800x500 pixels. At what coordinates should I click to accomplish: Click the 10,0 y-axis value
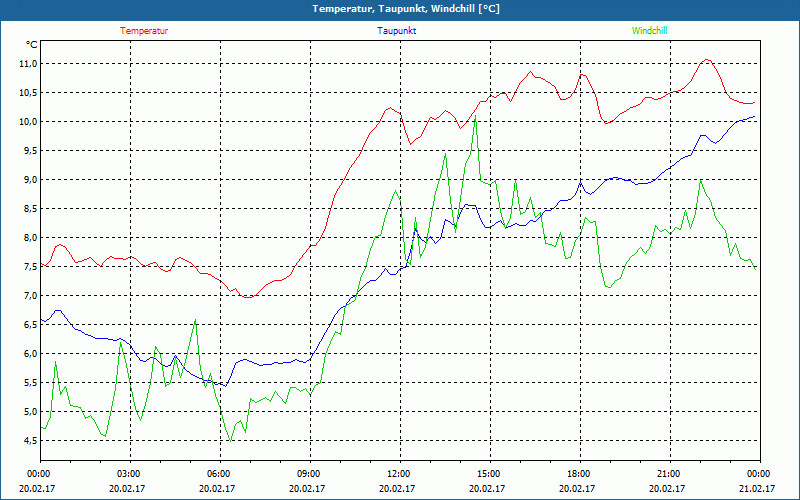pyautogui.click(x=29, y=121)
